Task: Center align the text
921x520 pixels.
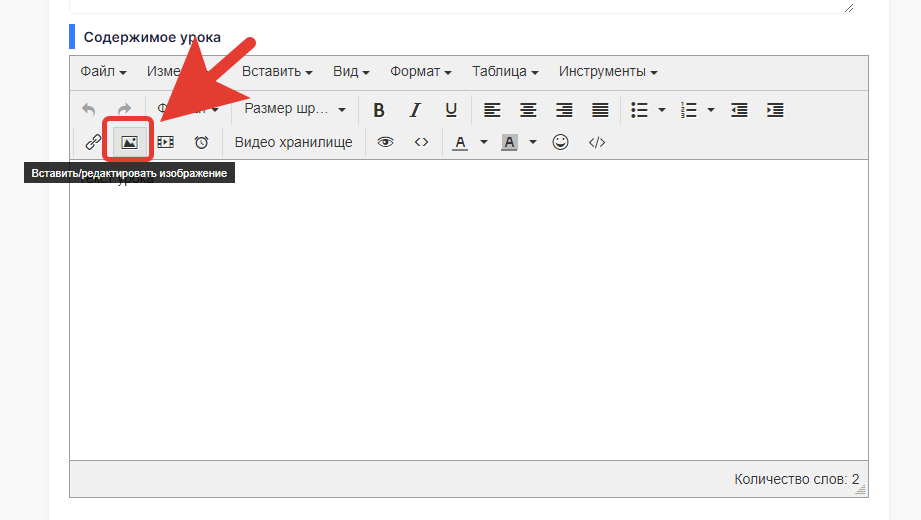Action: (x=528, y=110)
